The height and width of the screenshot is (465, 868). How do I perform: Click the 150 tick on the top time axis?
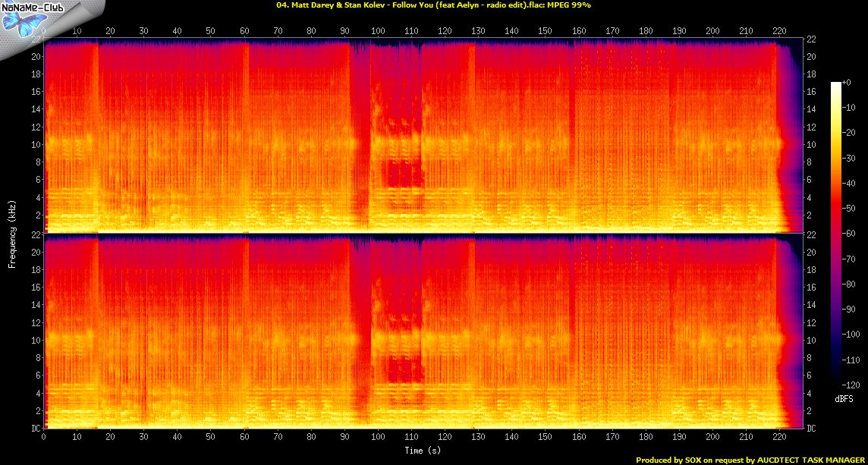click(545, 31)
